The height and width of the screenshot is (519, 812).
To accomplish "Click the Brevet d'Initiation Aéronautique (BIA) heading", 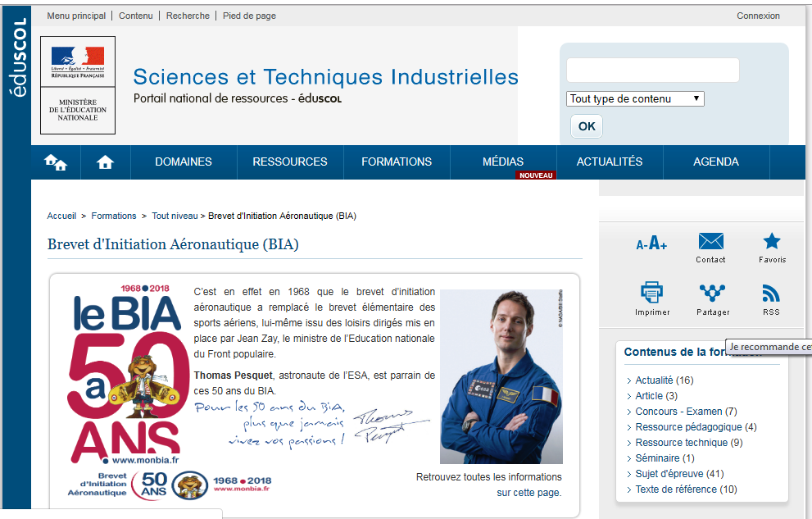I will [x=173, y=244].
